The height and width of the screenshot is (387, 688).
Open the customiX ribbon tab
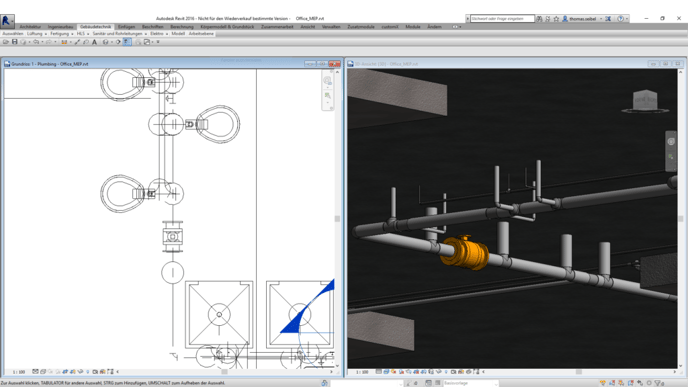[x=390, y=27]
